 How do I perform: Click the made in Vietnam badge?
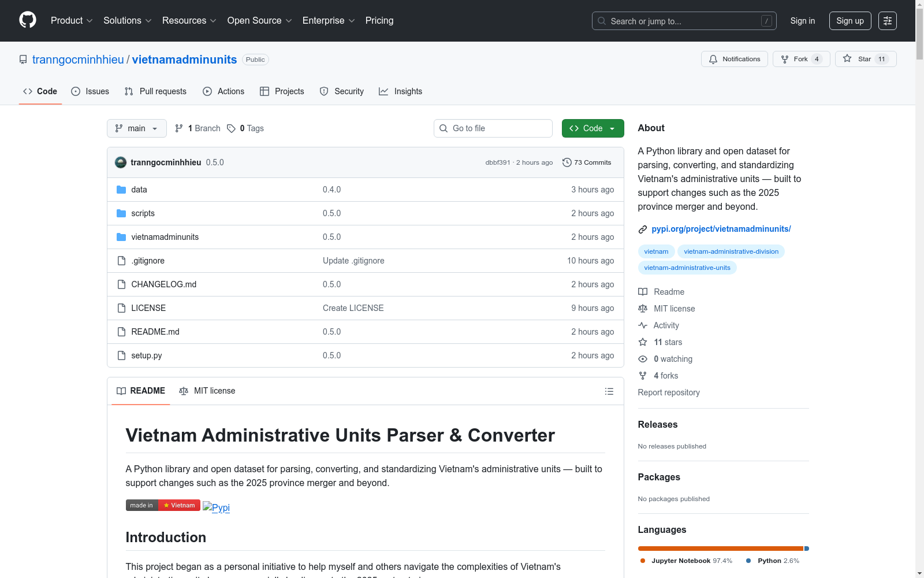pyautogui.click(x=163, y=505)
